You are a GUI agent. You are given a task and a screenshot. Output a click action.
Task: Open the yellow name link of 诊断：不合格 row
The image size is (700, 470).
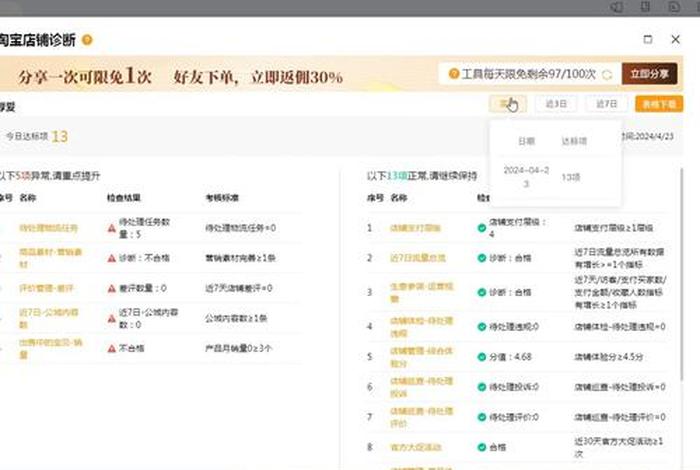coord(50,258)
